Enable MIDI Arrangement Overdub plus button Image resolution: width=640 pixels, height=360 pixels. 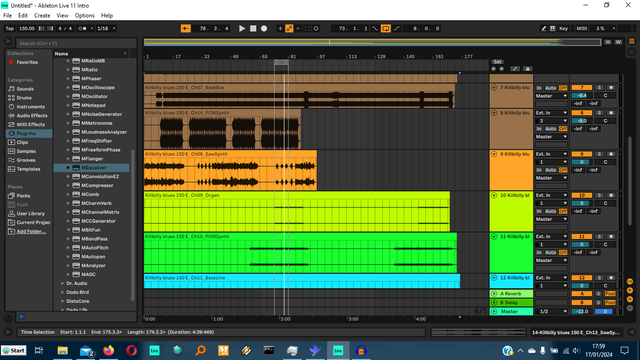(280, 29)
